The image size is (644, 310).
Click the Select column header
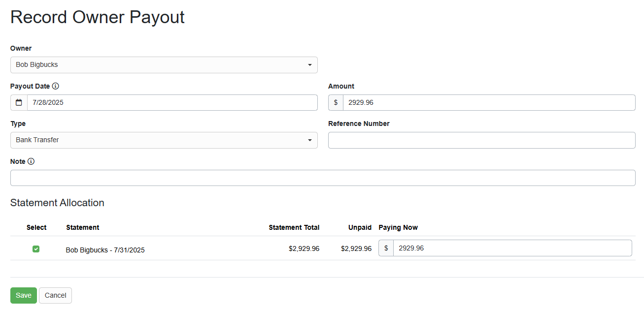pos(36,227)
